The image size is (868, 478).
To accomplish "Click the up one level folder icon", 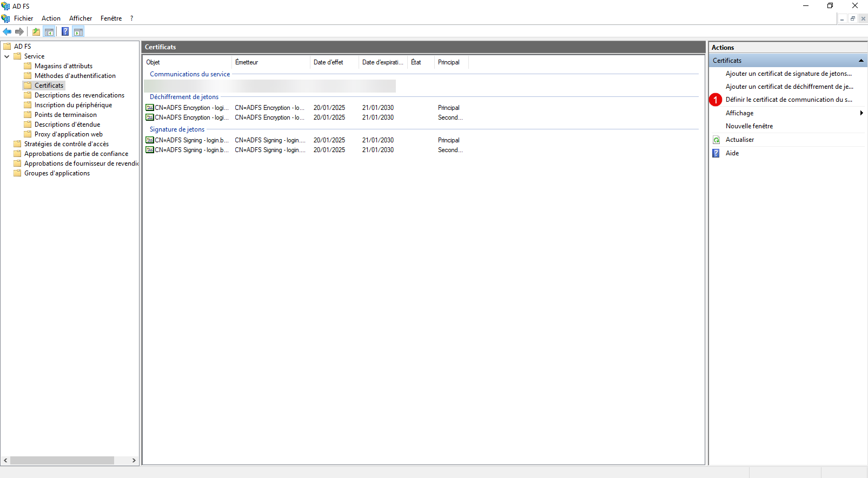I will point(36,32).
